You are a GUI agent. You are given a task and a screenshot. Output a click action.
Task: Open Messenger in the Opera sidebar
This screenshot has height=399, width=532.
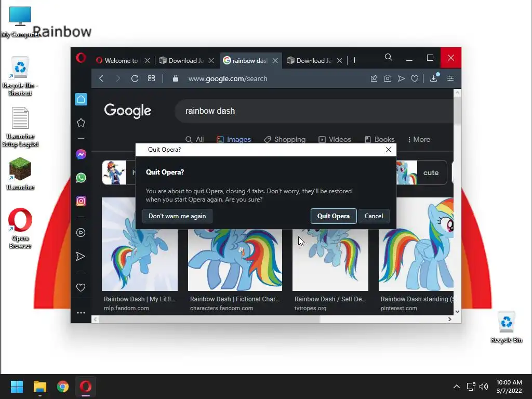[x=81, y=154]
